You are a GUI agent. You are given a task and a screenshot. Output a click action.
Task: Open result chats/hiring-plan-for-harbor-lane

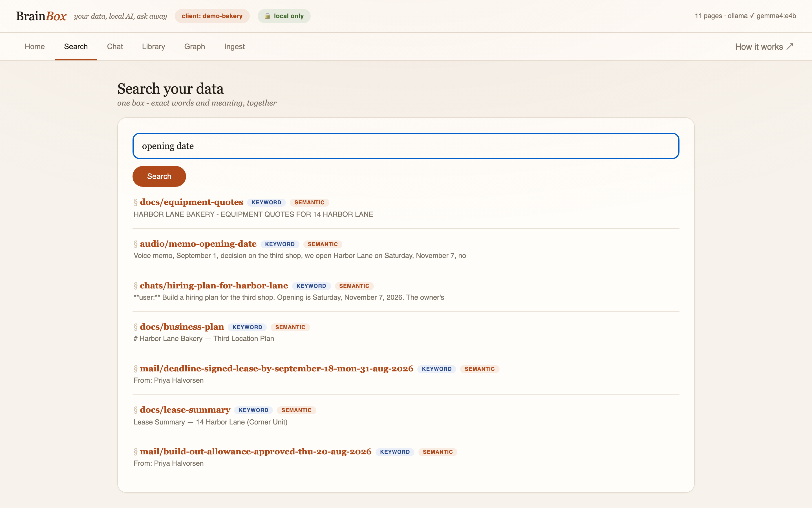[214, 285]
